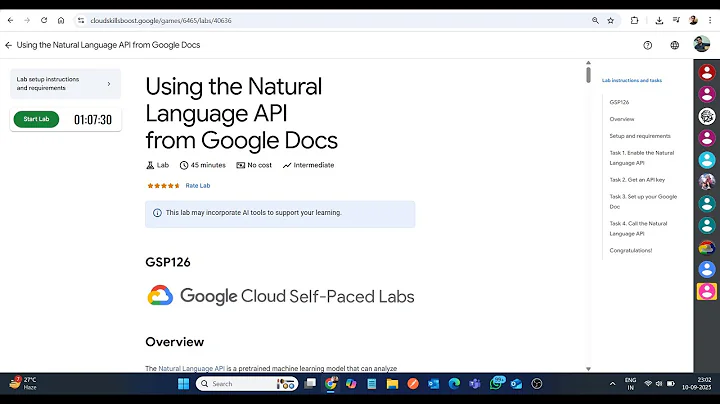Open browser downloads

(659, 20)
